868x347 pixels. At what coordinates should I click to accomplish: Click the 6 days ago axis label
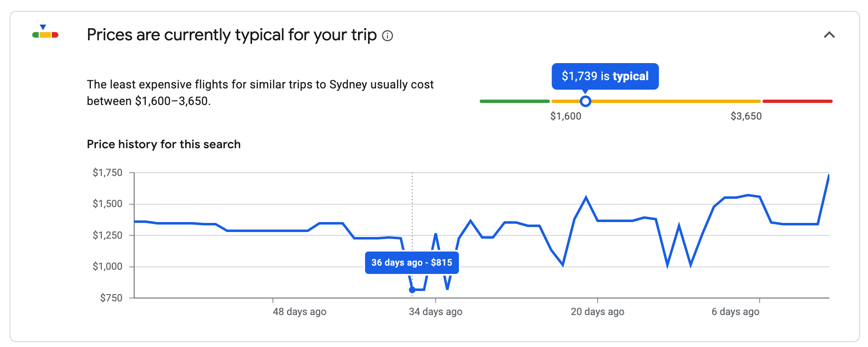click(735, 312)
